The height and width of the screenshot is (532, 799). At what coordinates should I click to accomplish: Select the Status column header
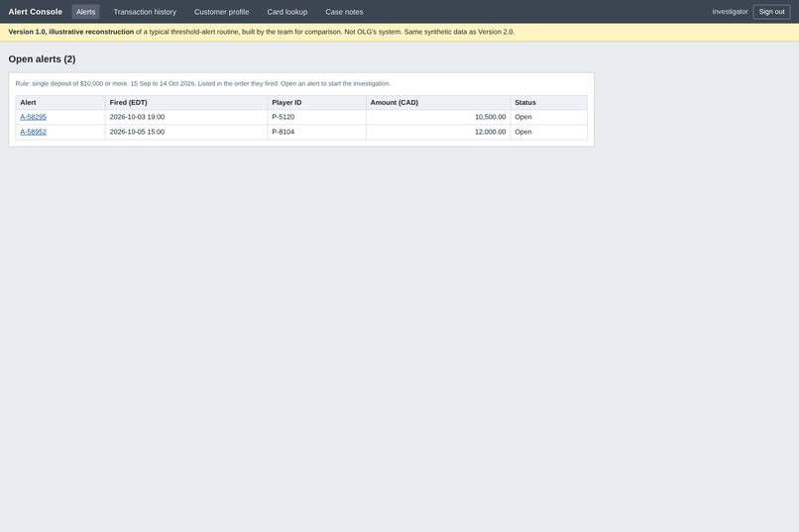[x=549, y=102]
